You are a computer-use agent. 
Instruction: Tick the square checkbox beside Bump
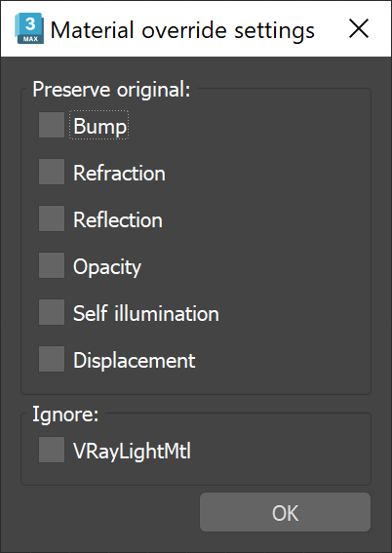(52, 125)
